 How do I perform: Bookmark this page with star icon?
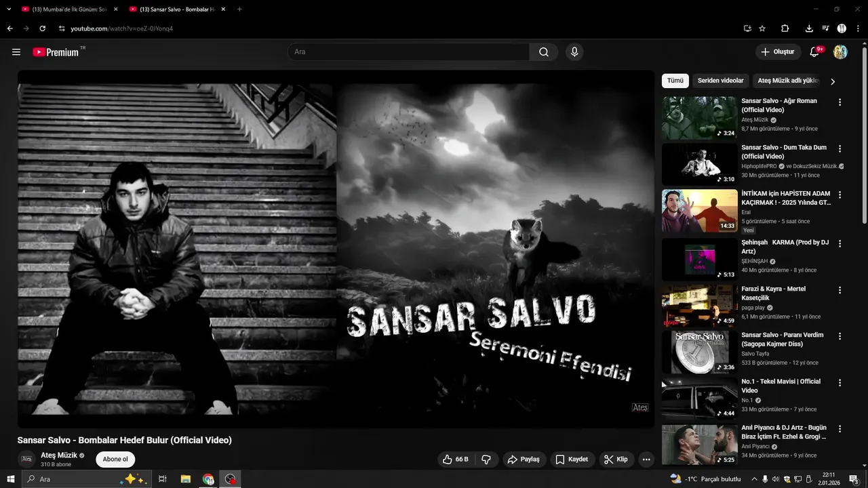[x=762, y=28]
